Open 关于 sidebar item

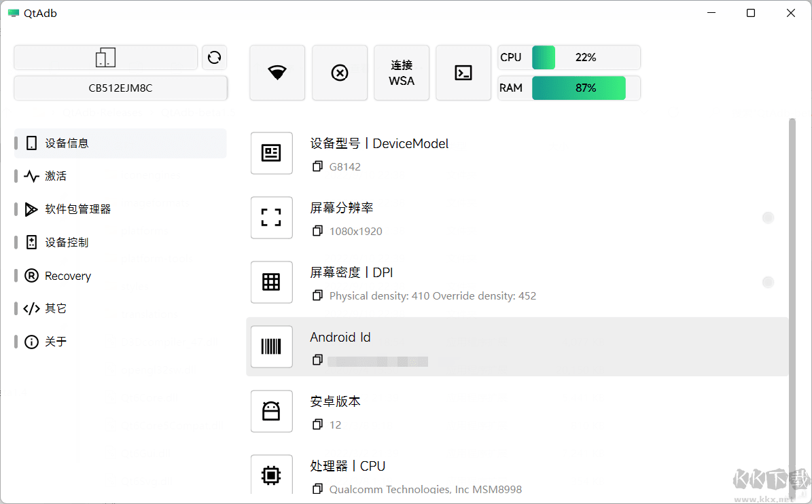pos(120,342)
